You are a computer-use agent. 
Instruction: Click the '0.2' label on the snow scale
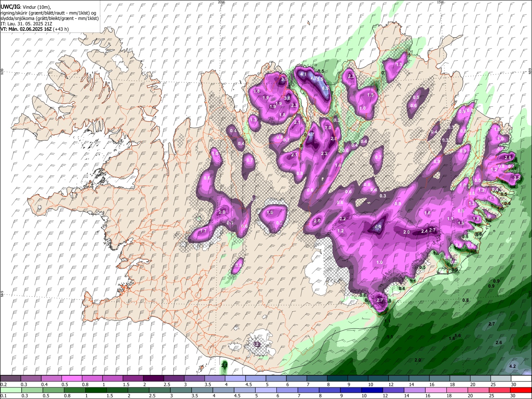tap(4, 384)
